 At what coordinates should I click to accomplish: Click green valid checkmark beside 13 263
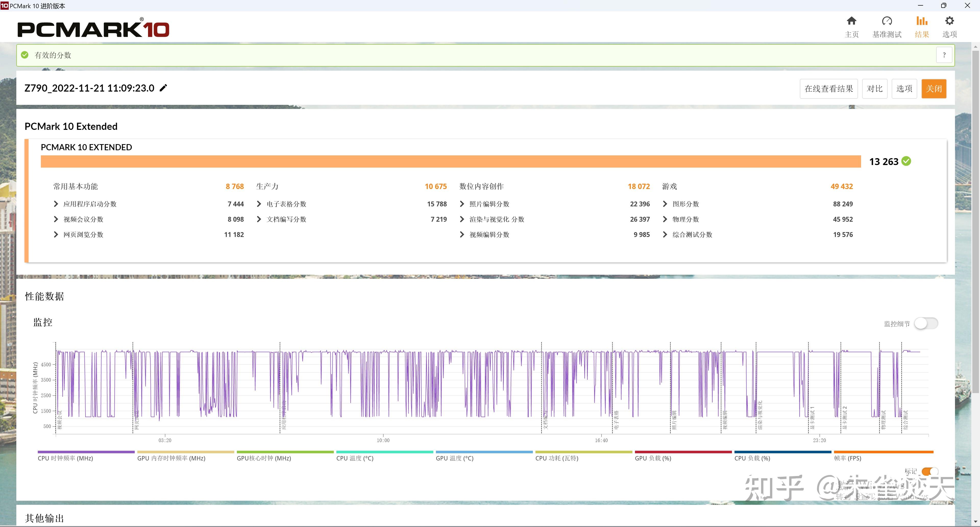pyautogui.click(x=906, y=161)
